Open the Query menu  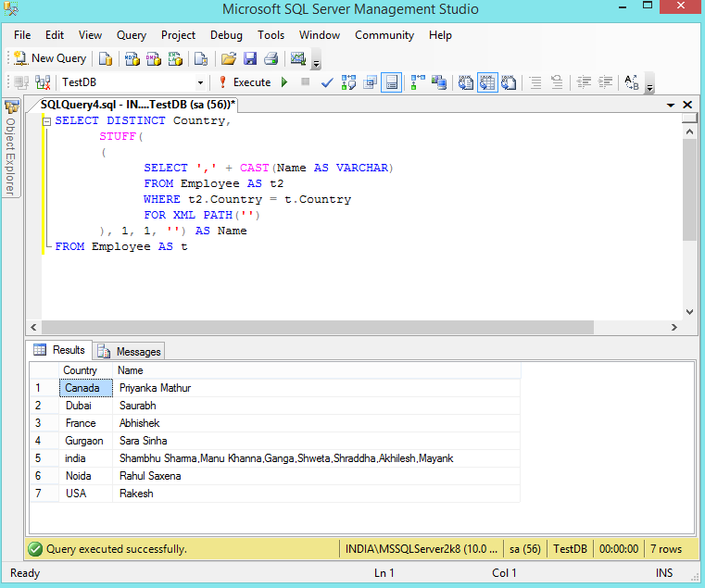[132, 35]
